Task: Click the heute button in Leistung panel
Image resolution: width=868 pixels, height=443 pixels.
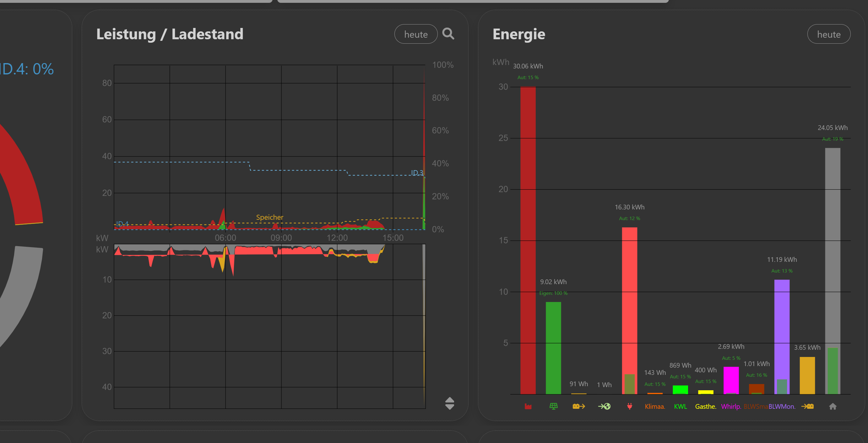Action: point(416,34)
